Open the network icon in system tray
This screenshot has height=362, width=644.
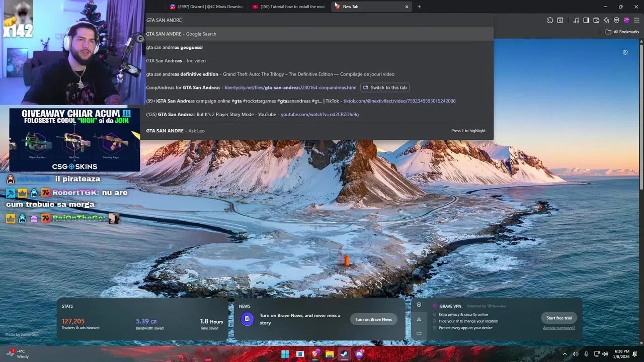[x=597, y=354]
